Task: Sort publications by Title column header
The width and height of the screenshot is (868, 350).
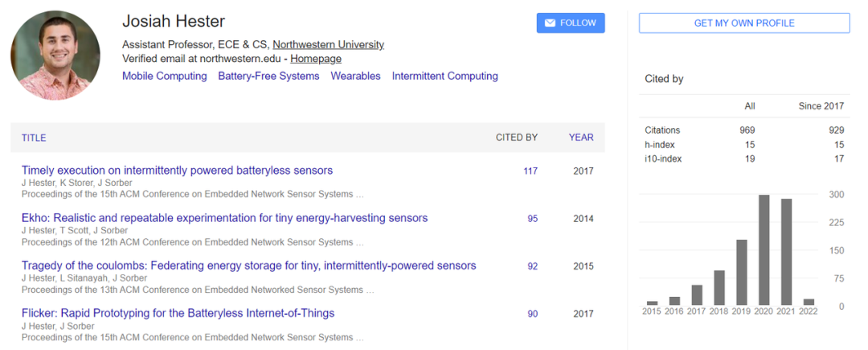Action: click(x=34, y=138)
